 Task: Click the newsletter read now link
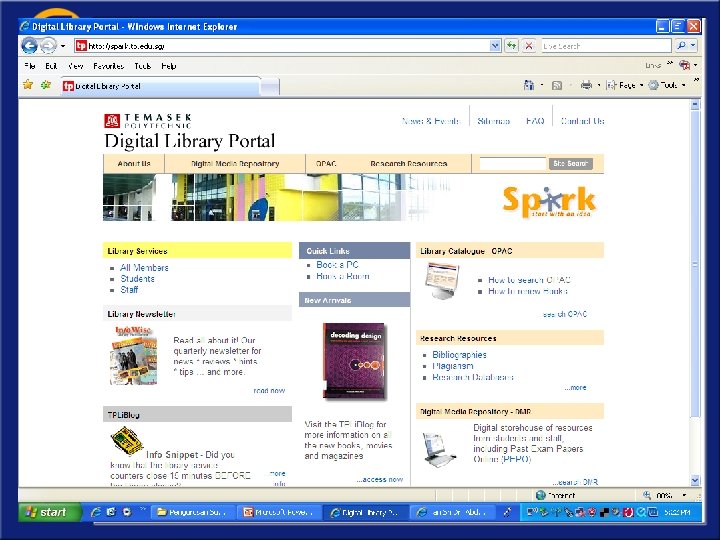click(x=269, y=391)
